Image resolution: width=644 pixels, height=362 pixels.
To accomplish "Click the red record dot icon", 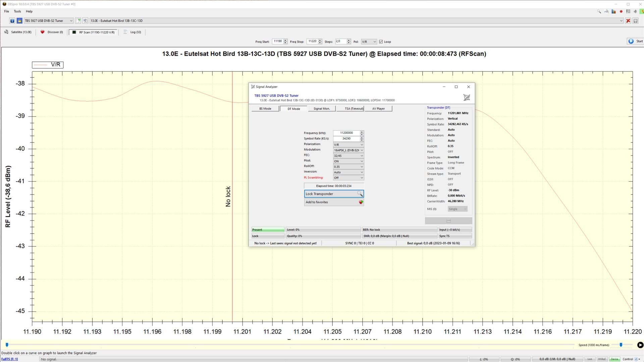I will pyautogui.click(x=621, y=11).
